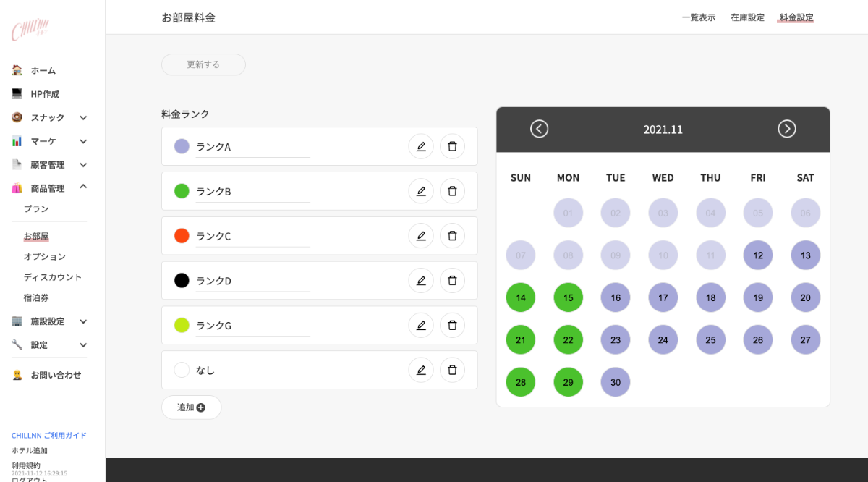868x482 pixels.
Task: Select date 15 on the calendar
Action: tap(568, 297)
